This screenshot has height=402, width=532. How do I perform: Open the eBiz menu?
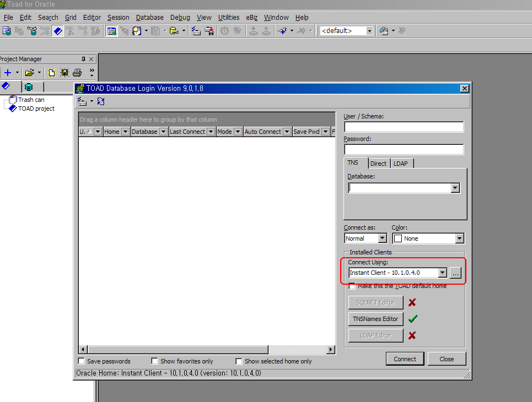click(252, 17)
